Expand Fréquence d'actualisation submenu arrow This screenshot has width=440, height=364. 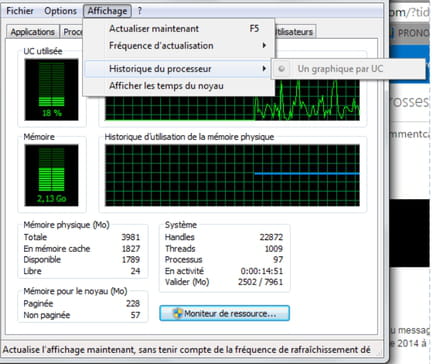(x=264, y=45)
